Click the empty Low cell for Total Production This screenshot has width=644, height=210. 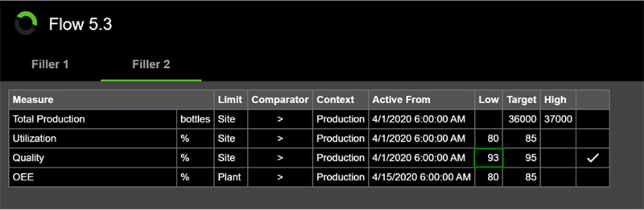click(489, 119)
